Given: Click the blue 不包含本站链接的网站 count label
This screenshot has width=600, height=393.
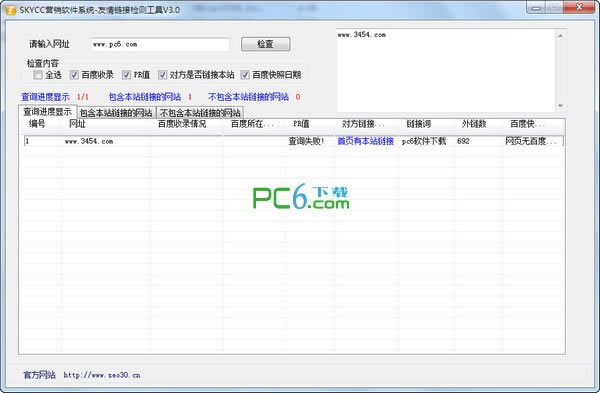Looking at the screenshot, I should tap(248, 97).
